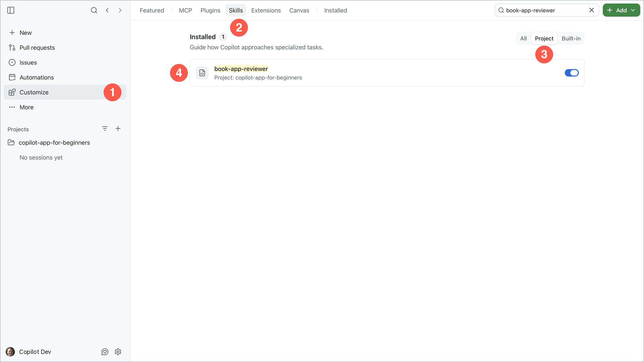Switch to the Featured tab

(x=152, y=10)
